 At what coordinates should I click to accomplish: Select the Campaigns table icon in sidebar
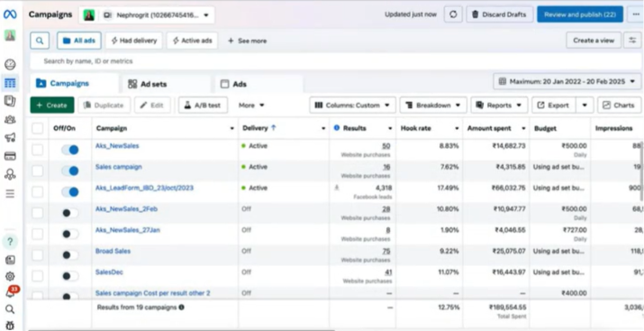10,84
